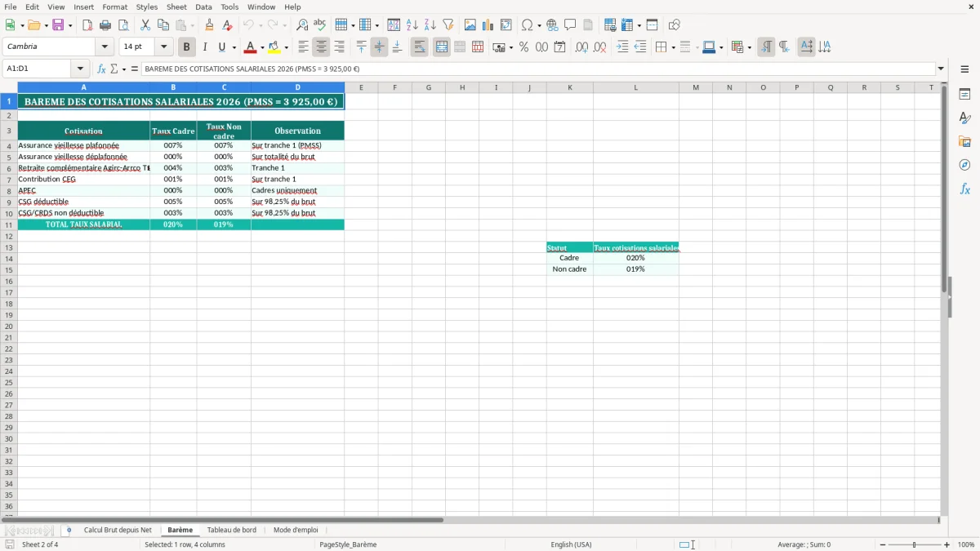
Task: Toggle Center Horizontally alignment
Action: pos(322,47)
